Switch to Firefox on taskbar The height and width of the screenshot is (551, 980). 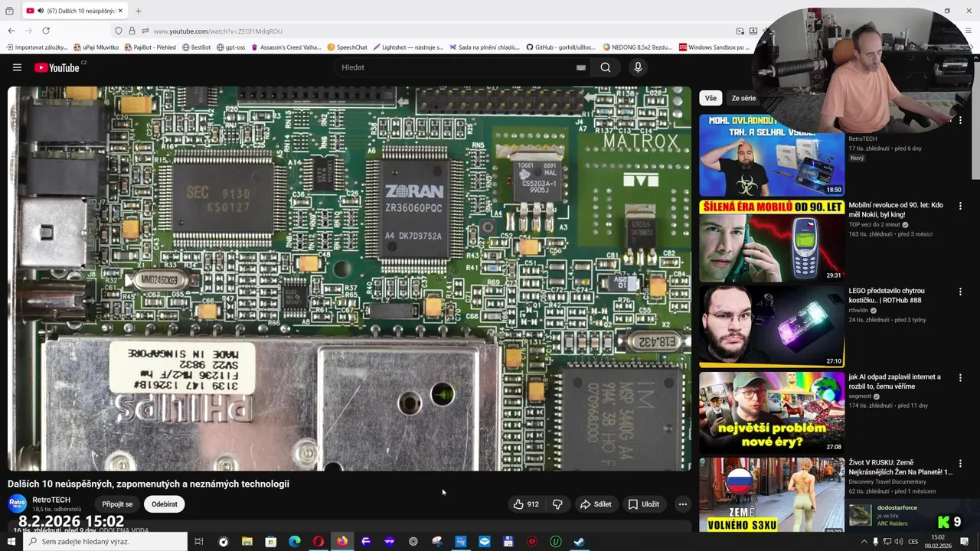(341, 541)
